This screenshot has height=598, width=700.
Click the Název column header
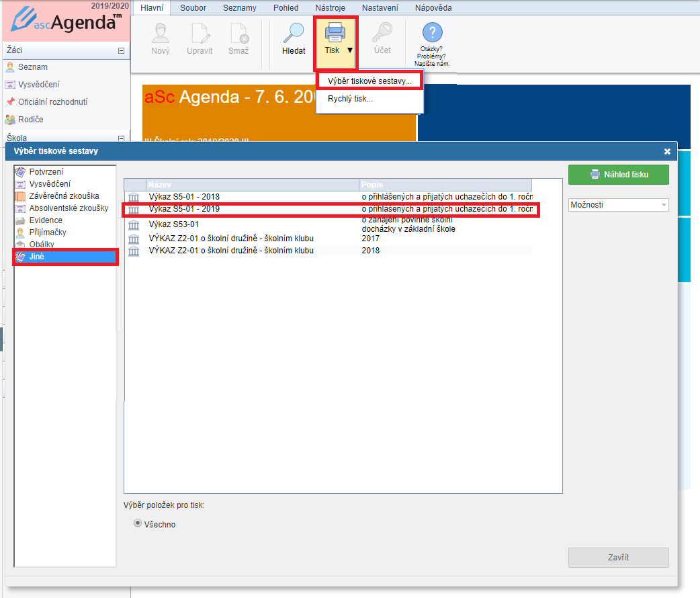[253, 185]
